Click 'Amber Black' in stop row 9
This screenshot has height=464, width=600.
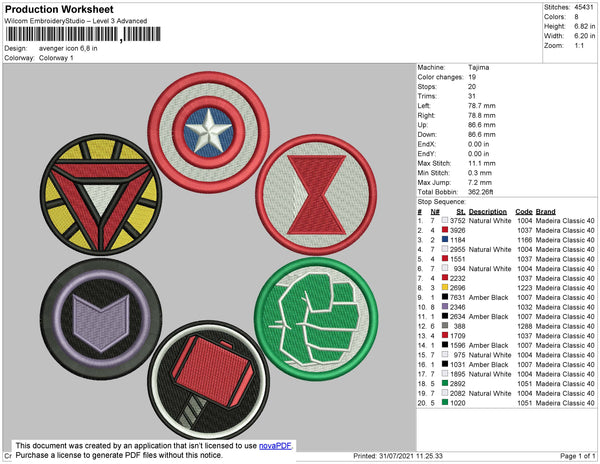click(x=488, y=297)
